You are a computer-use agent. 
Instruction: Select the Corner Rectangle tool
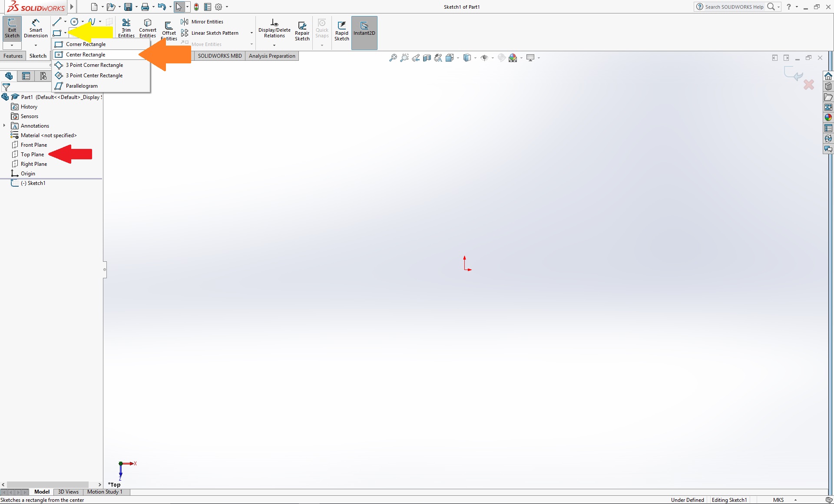85,44
